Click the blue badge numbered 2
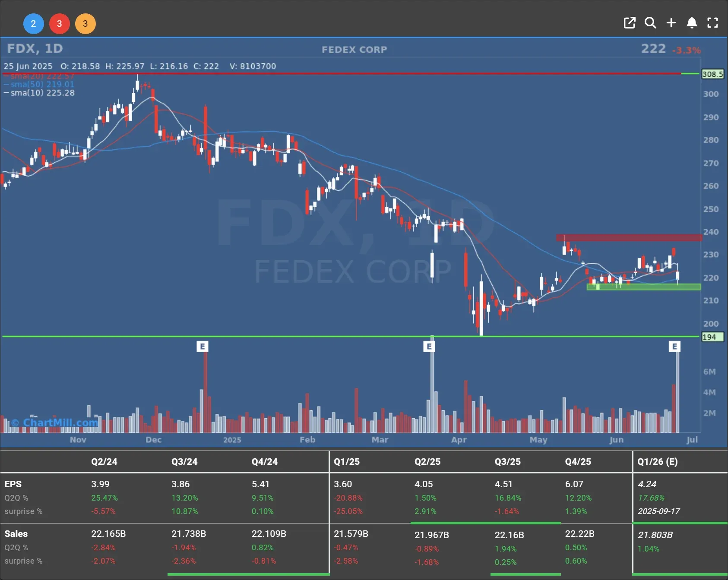Viewport: 728px width, 580px height. pyautogui.click(x=33, y=24)
